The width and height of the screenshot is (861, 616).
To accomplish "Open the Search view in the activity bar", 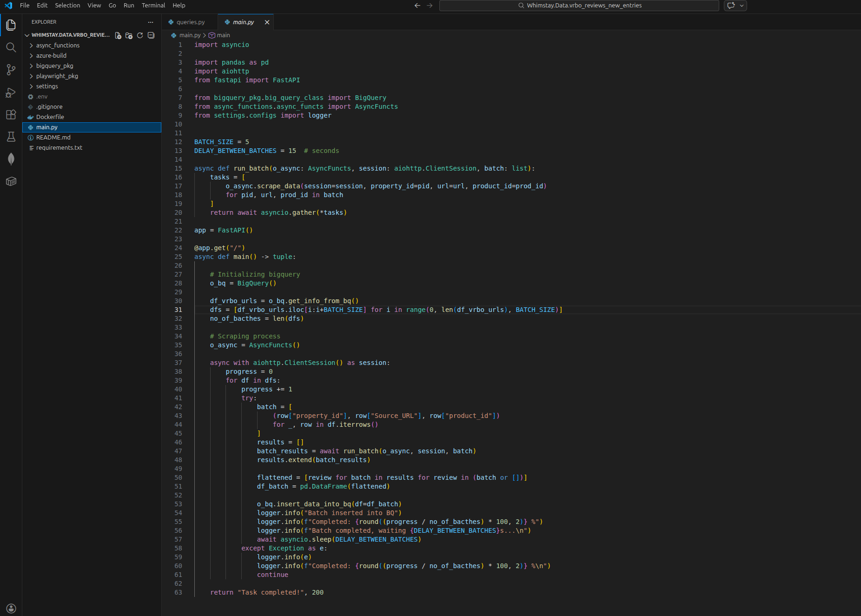I will point(11,47).
